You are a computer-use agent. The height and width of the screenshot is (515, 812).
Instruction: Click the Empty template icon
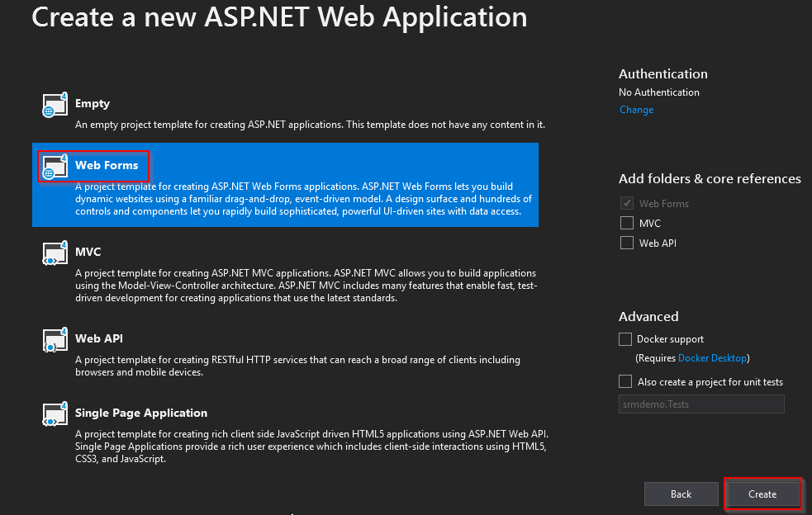tap(55, 106)
